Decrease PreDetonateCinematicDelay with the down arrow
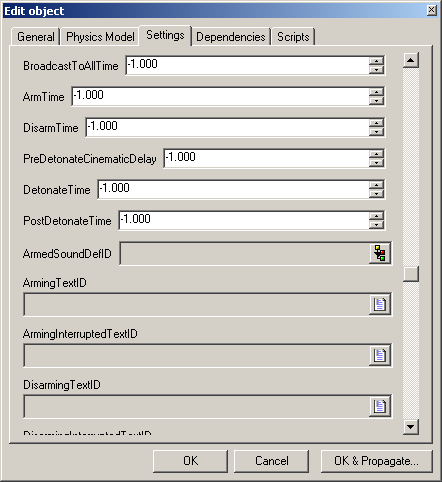Viewport: 442px width, 482px height. tap(376, 163)
